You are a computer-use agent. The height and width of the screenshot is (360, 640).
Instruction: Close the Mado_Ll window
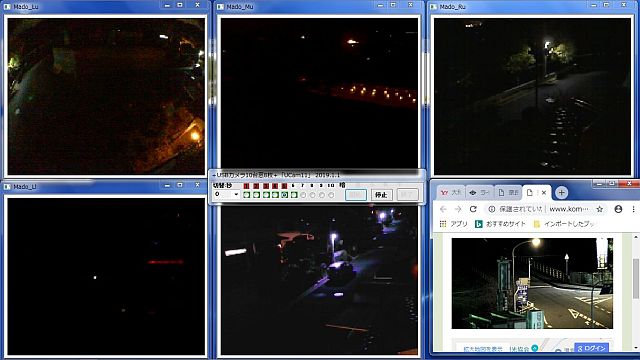[x=198, y=185]
